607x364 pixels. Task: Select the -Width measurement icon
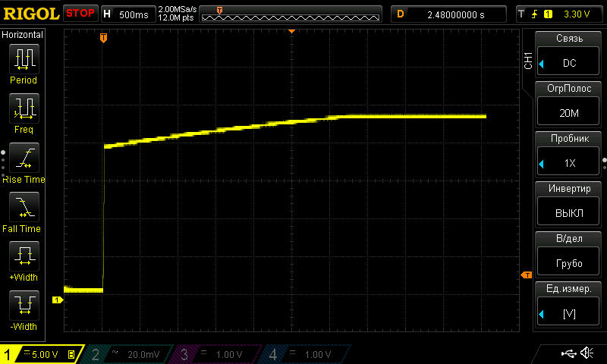coord(23,306)
